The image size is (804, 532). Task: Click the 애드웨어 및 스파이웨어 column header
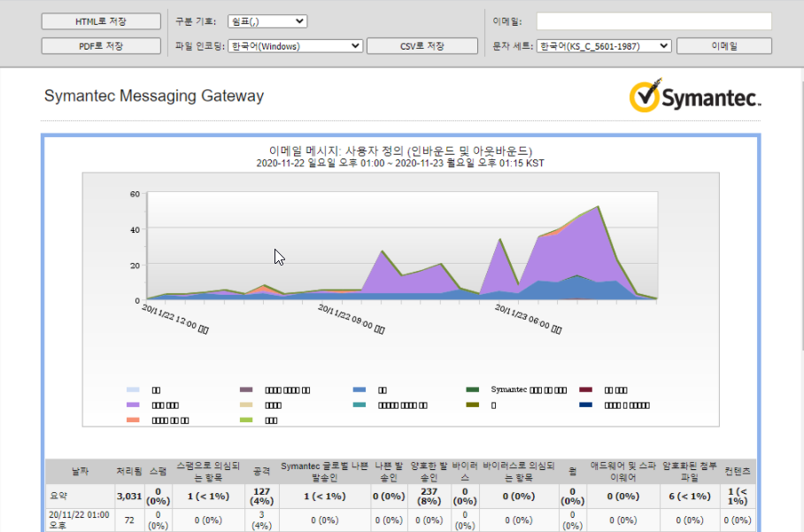[x=623, y=472]
